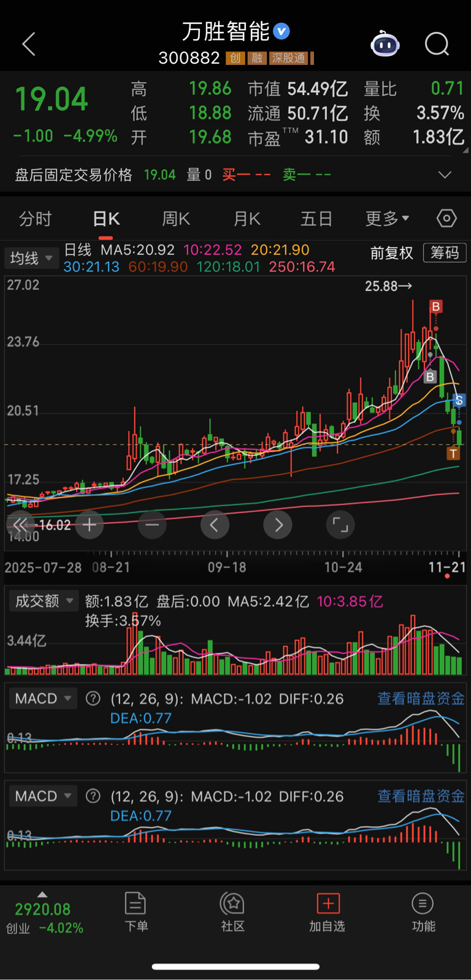Image resolution: width=471 pixels, height=980 pixels.
Task: Open chart settings hexagon icon
Action: tap(446, 218)
